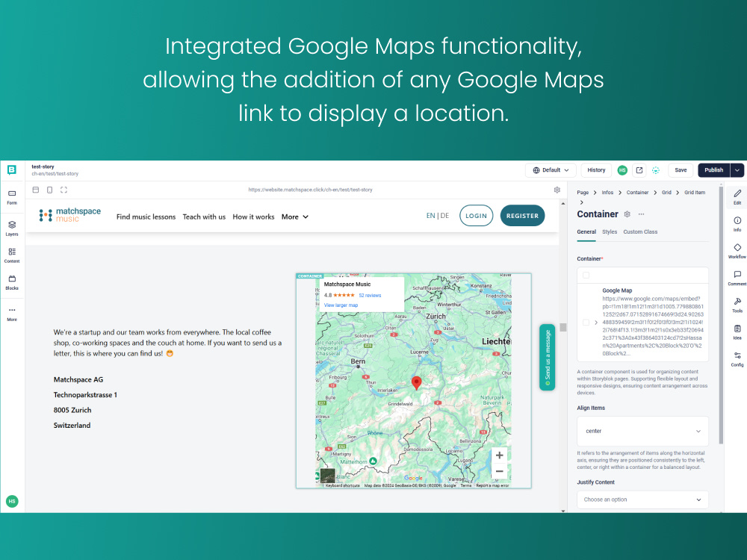Expand the Google Map block chevron
The width and height of the screenshot is (747, 560).
click(x=596, y=323)
